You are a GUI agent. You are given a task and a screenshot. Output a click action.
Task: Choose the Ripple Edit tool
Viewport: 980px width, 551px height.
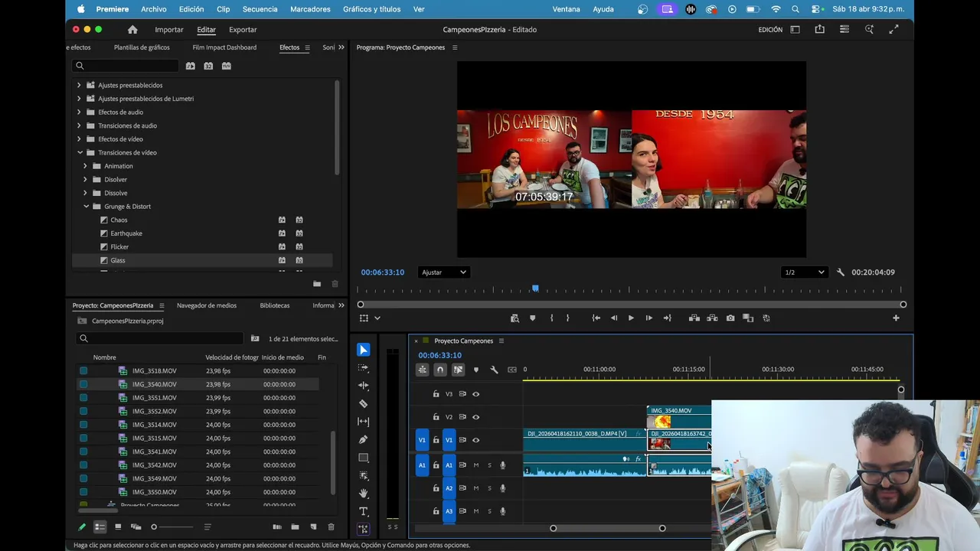coord(364,386)
